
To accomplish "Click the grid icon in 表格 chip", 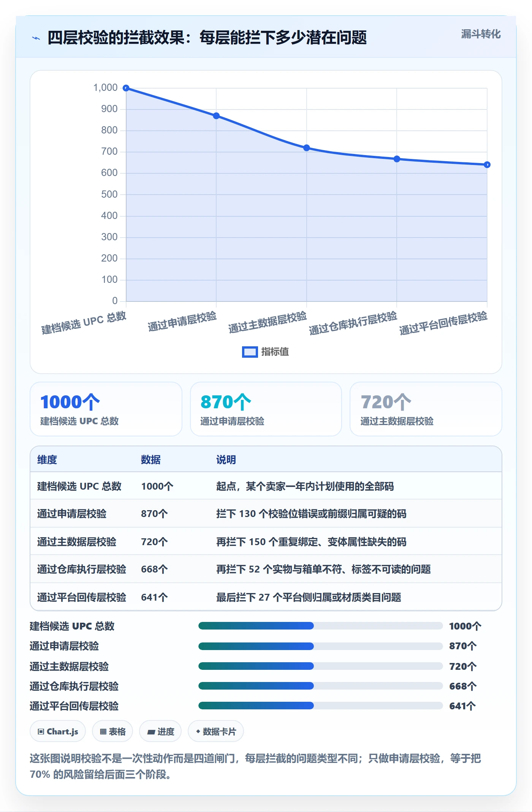I will pyautogui.click(x=103, y=732).
